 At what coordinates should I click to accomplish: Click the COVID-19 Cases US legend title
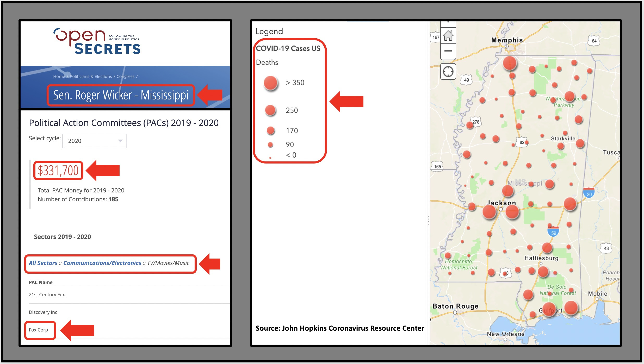pyautogui.click(x=288, y=48)
